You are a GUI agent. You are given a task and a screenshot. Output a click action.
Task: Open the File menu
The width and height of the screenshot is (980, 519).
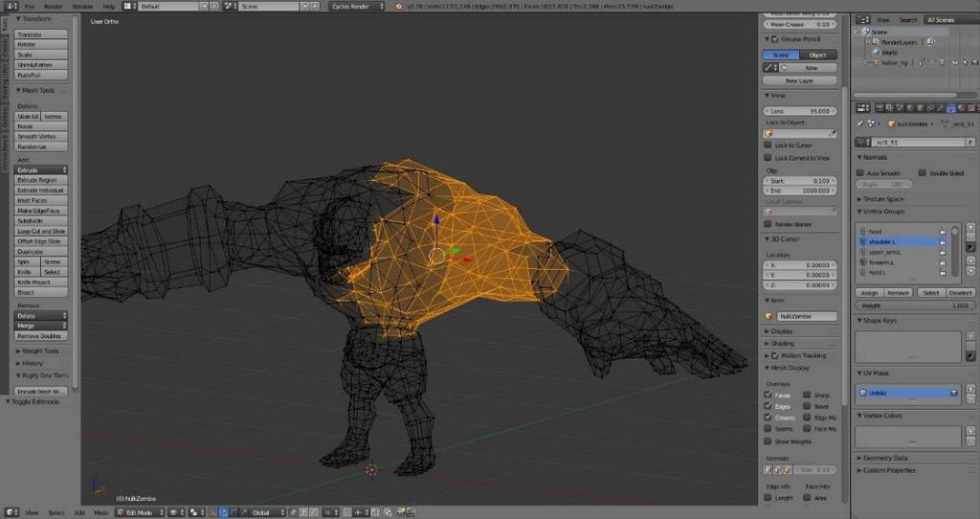tap(30, 7)
